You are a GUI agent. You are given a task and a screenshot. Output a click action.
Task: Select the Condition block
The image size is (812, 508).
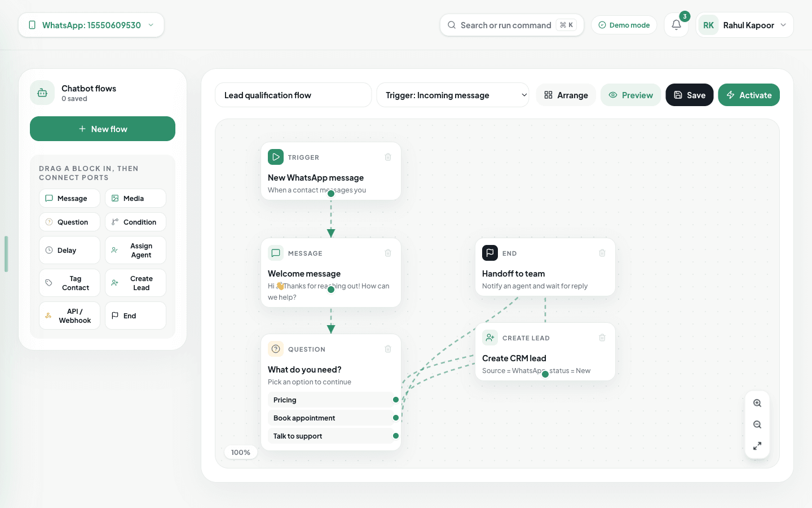coord(135,222)
